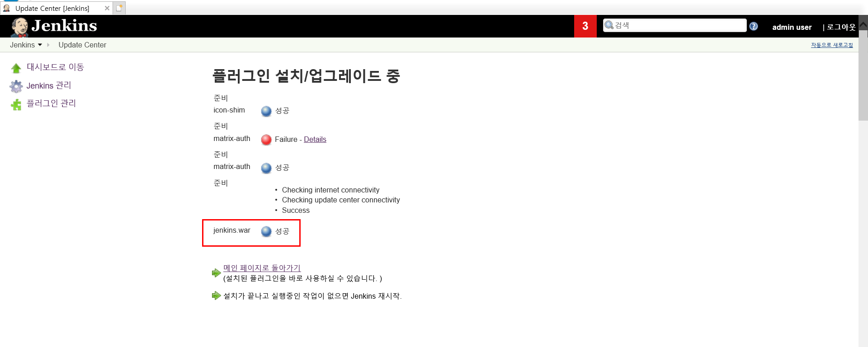The height and width of the screenshot is (347, 868).
Task: Focus the 검색 search box
Action: [675, 25]
